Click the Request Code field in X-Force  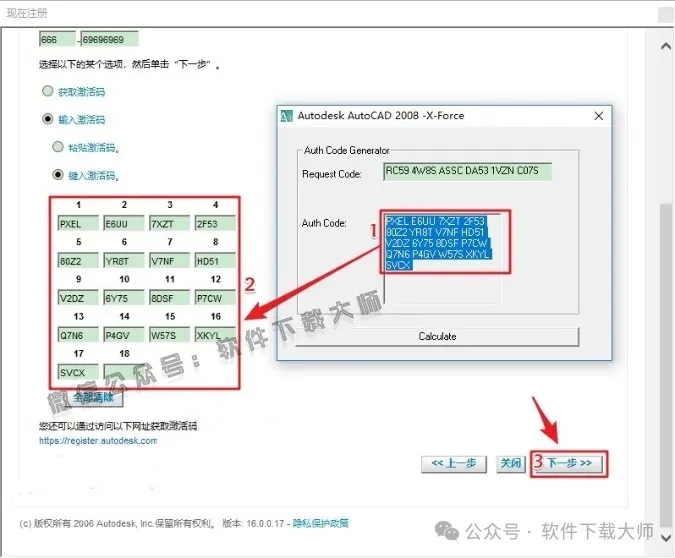click(467, 171)
